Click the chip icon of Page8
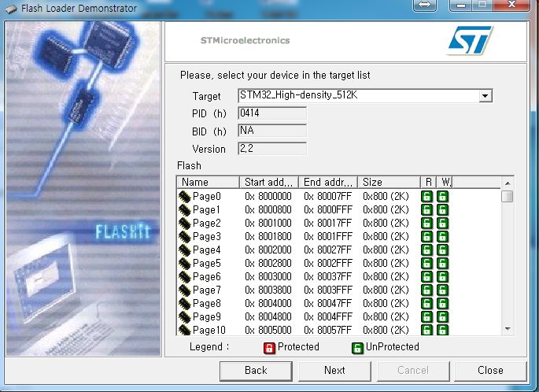539x392 pixels. coord(185,304)
